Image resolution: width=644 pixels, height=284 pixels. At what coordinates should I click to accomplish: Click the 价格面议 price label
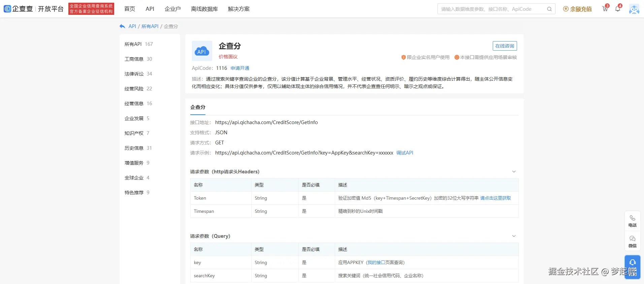tap(228, 57)
